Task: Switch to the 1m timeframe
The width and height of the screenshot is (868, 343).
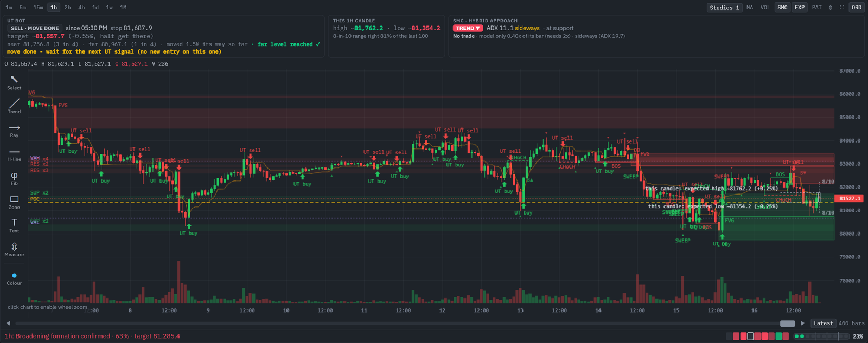Action: pyautogui.click(x=9, y=8)
